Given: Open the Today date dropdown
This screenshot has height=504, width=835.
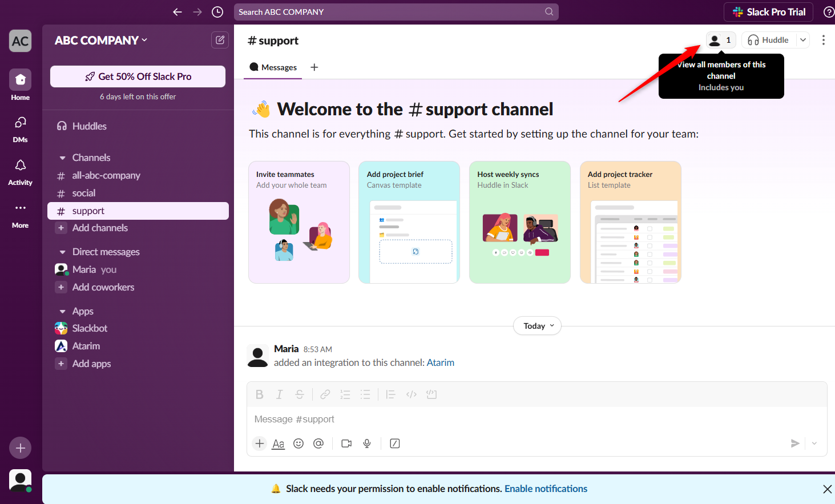Looking at the screenshot, I should tap(538, 326).
